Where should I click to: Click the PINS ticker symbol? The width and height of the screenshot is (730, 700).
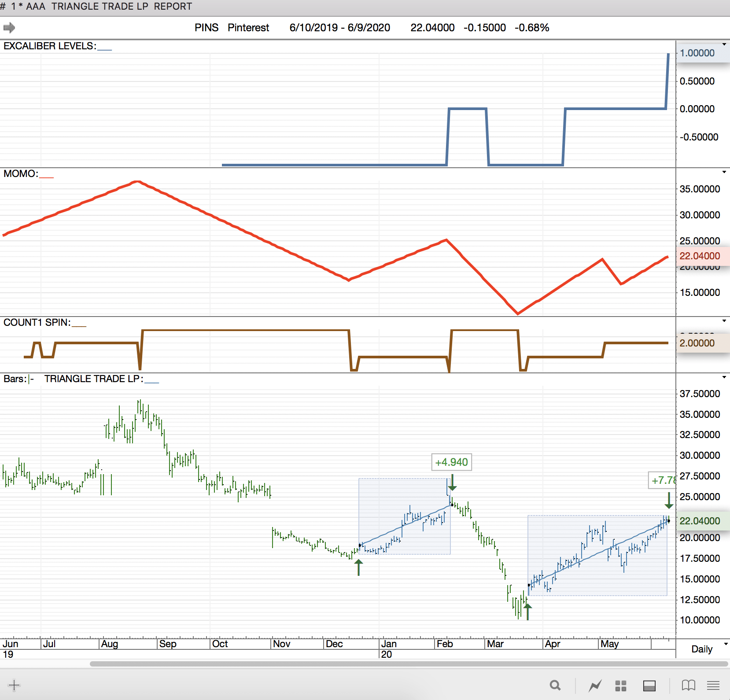206,28
